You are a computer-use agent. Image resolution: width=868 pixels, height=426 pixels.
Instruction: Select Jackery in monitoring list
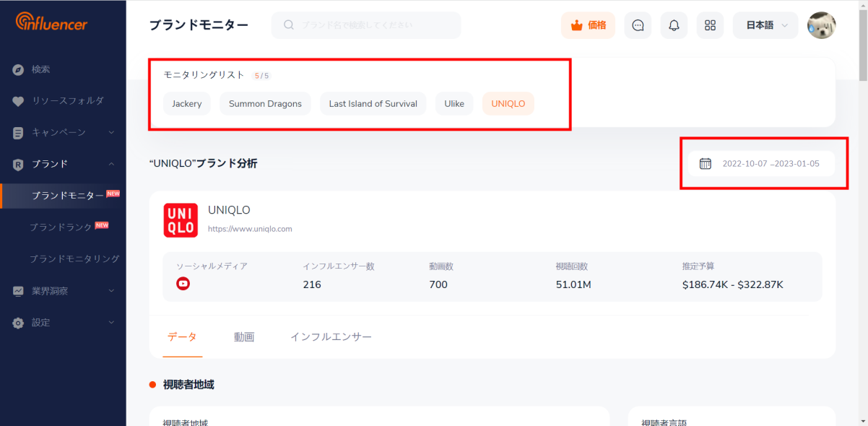(187, 103)
